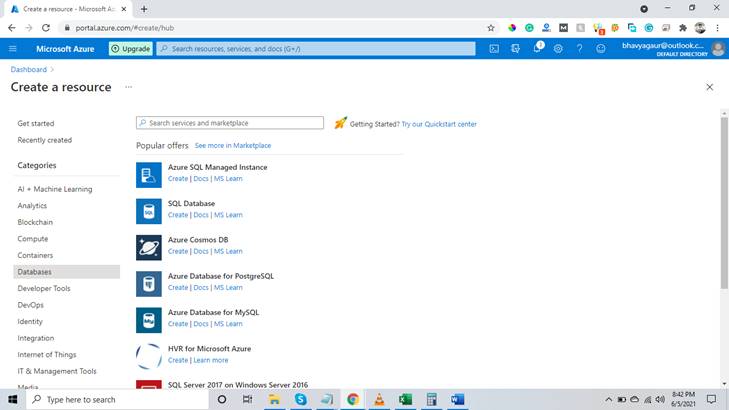Select the Integration category
The width and height of the screenshot is (729, 410).
click(x=35, y=338)
